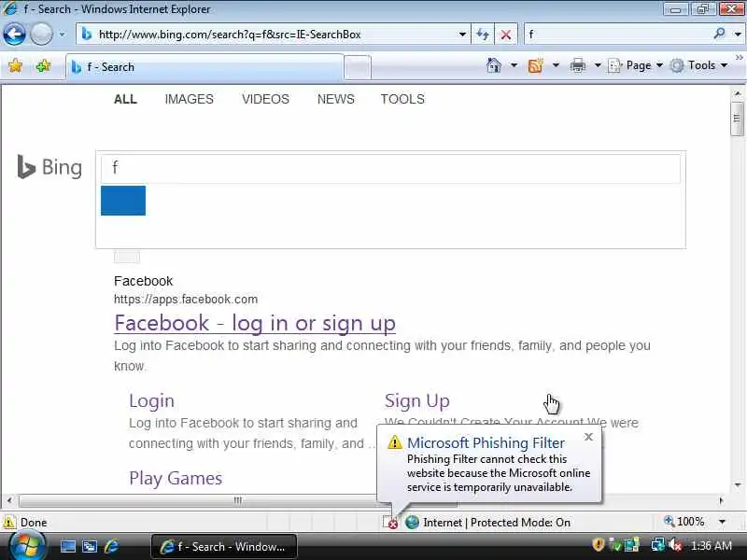The image size is (747, 560).
Task: Click the Microsoft Phishing Filter balloon title
Action: (486, 442)
